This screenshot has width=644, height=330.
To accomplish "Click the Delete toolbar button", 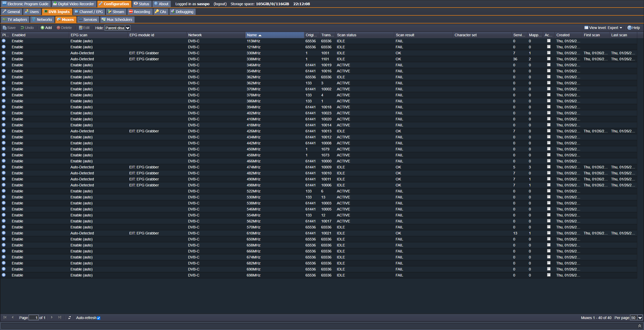I will pos(64,28).
